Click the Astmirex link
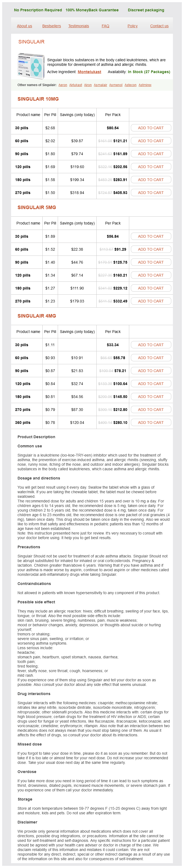The height and width of the screenshot is (868, 184). 145,85
